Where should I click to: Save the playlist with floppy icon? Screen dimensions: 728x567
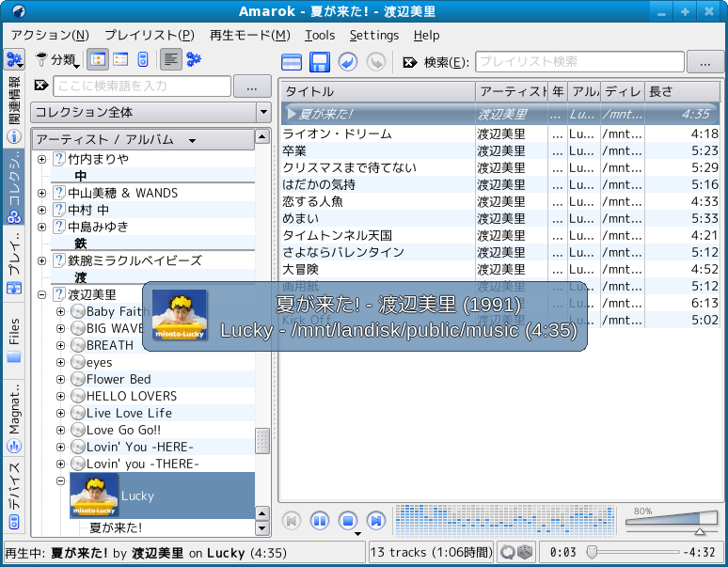[320, 62]
